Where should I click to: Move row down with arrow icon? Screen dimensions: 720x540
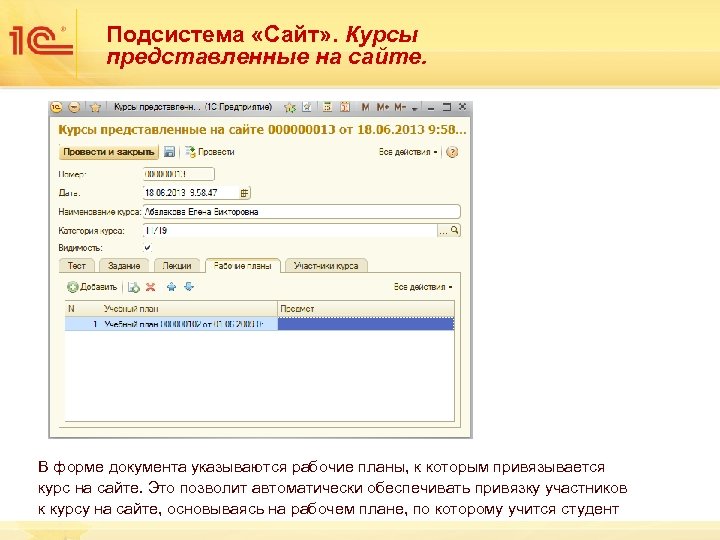[189, 287]
